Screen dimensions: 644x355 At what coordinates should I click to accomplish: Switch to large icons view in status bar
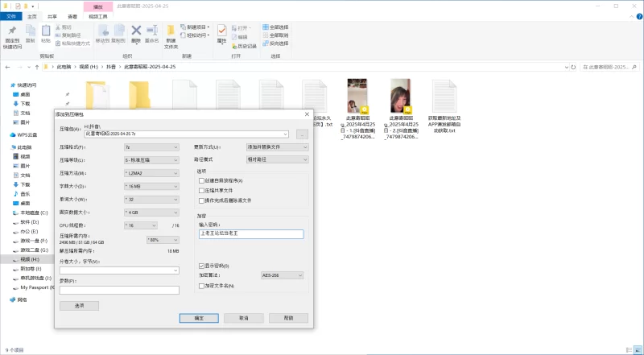point(638,350)
